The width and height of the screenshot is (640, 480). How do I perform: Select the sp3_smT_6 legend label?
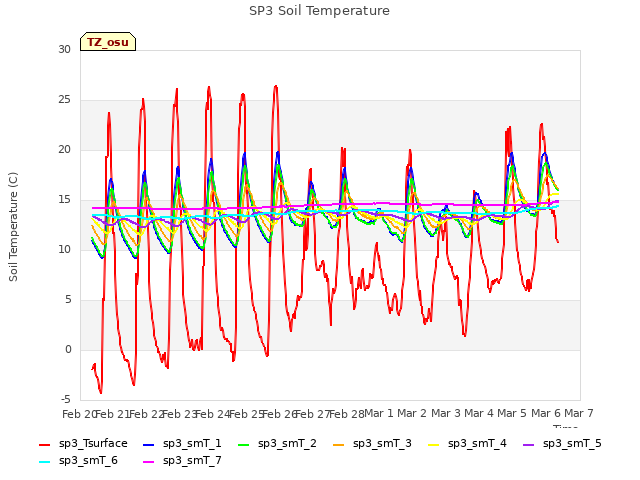point(88,460)
